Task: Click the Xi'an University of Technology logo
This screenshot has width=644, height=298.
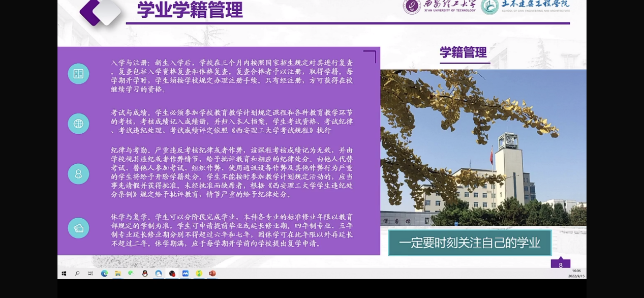Action: pos(440,6)
